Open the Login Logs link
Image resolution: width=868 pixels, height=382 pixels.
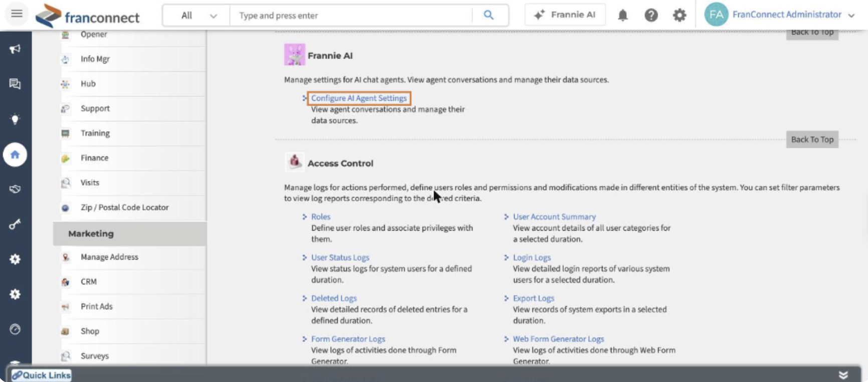point(532,257)
